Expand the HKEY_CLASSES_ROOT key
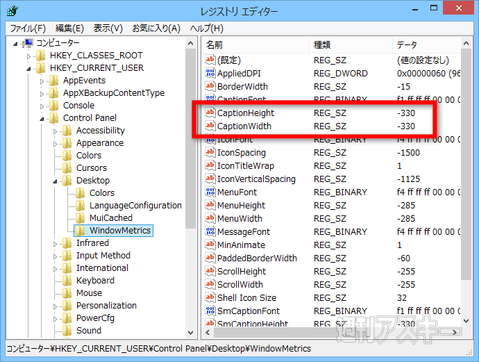This screenshot has height=362, width=479. click(29, 56)
